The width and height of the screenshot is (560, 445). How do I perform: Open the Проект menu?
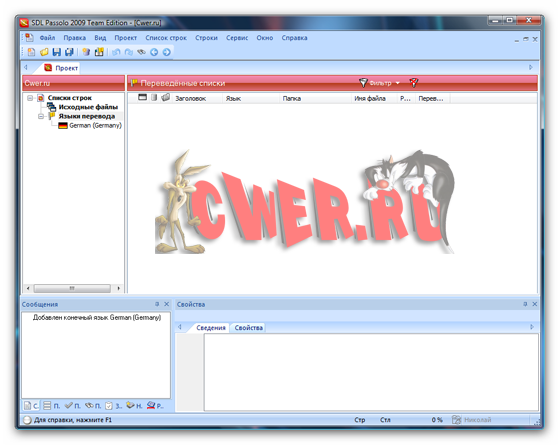(x=125, y=38)
